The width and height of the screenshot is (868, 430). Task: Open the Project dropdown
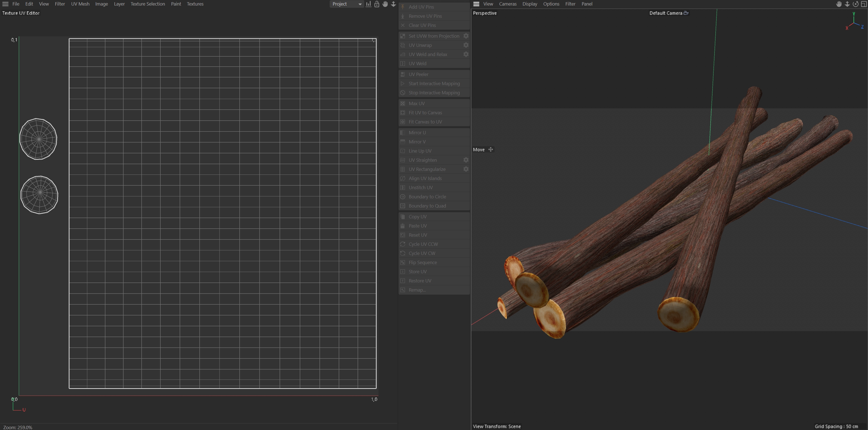tap(346, 4)
